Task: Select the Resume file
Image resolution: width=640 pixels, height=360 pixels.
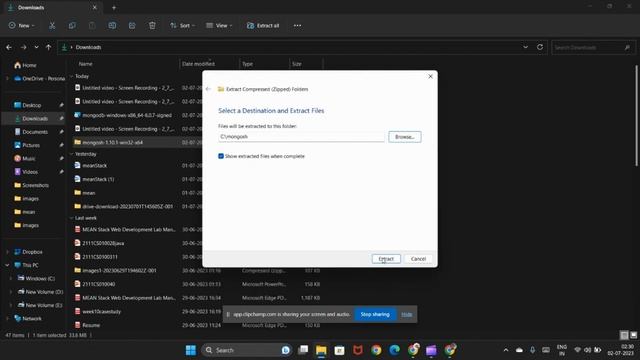Action: click(91, 325)
